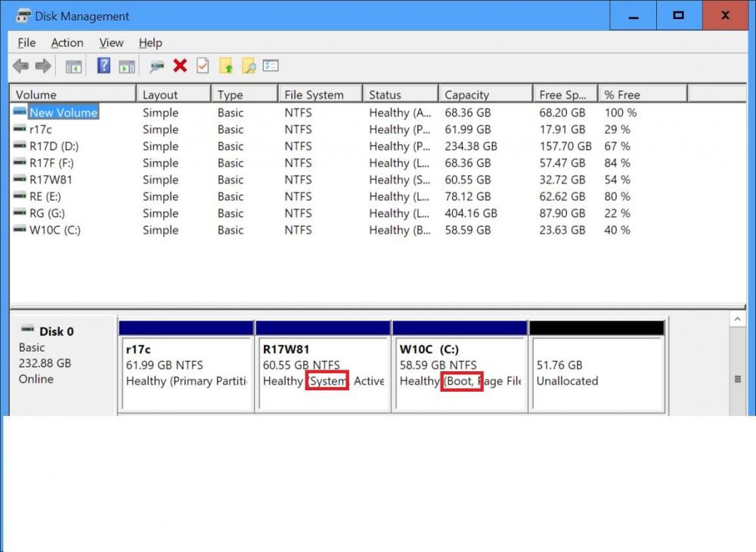Open Help via the blue question mark icon

click(x=104, y=66)
